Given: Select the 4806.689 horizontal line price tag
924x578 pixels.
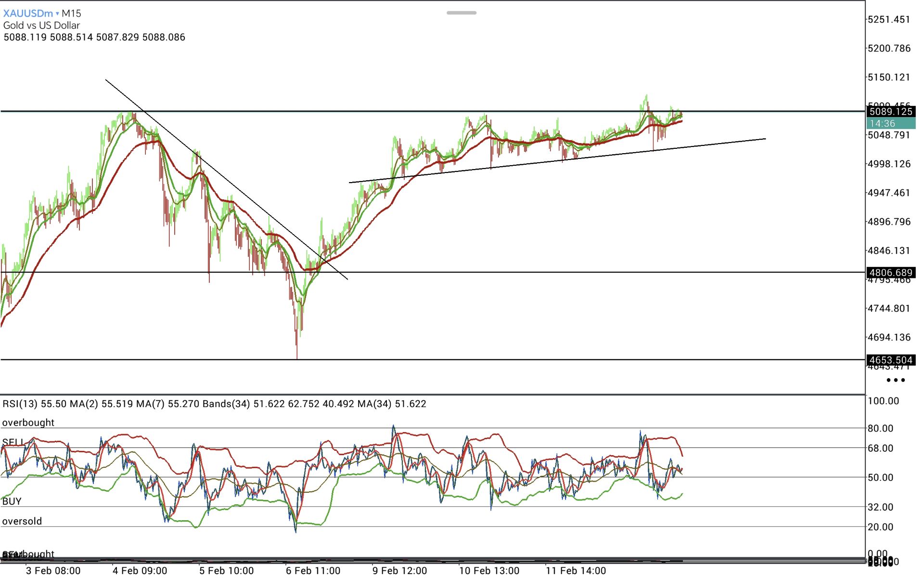Looking at the screenshot, I should [890, 273].
